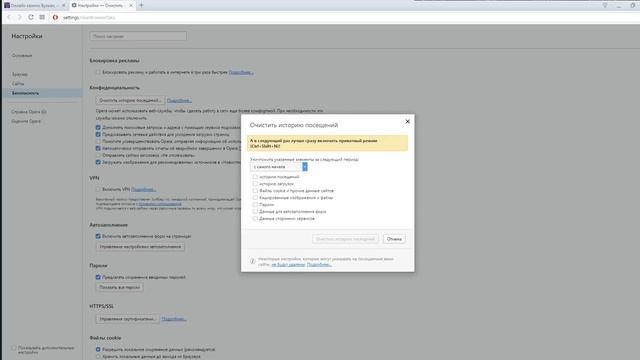This screenshot has height=360, width=640.
Task: Select allow local data storage radio option
Action: [x=98, y=349]
